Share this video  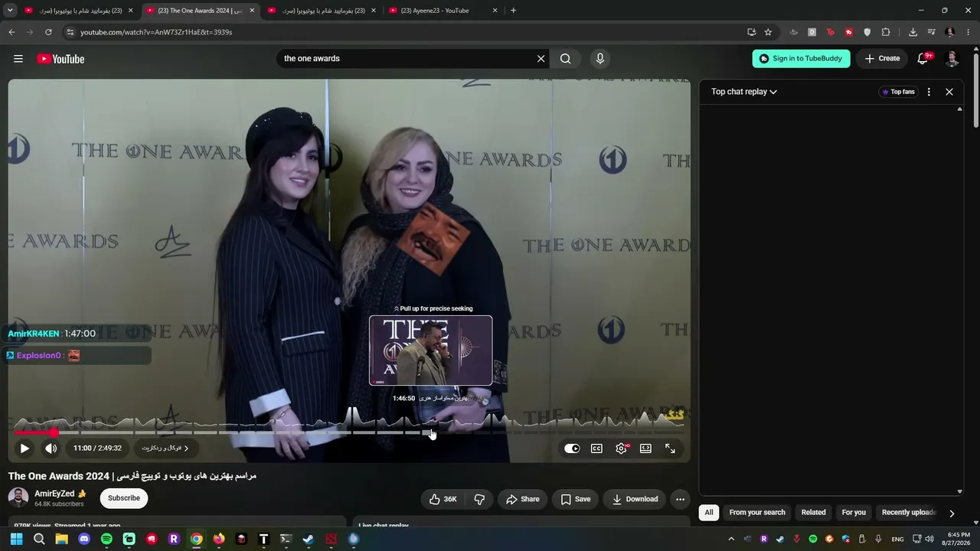point(523,499)
